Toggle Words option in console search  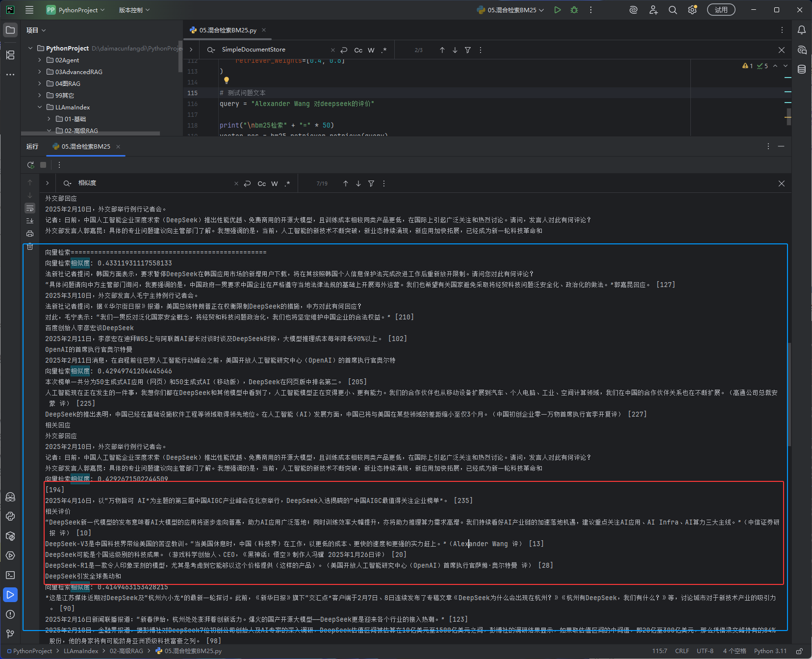(x=275, y=184)
